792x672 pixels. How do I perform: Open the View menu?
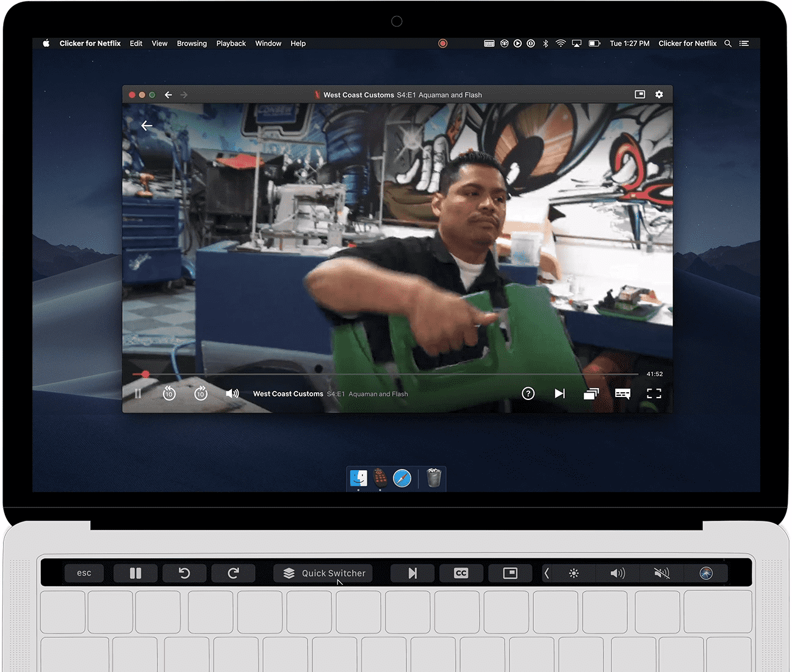[159, 43]
